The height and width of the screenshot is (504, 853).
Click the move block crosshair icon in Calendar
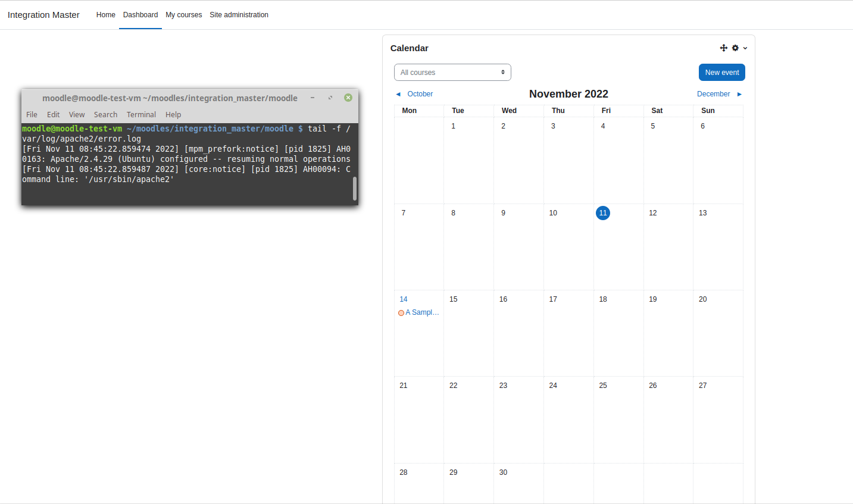(723, 48)
